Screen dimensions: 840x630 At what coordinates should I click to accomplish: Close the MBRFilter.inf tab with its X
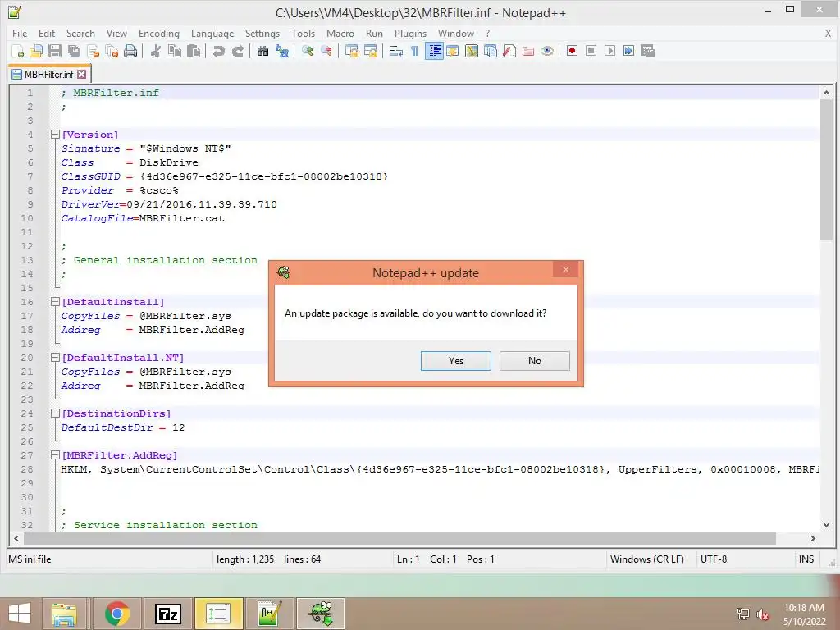click(x=81, y=74)
